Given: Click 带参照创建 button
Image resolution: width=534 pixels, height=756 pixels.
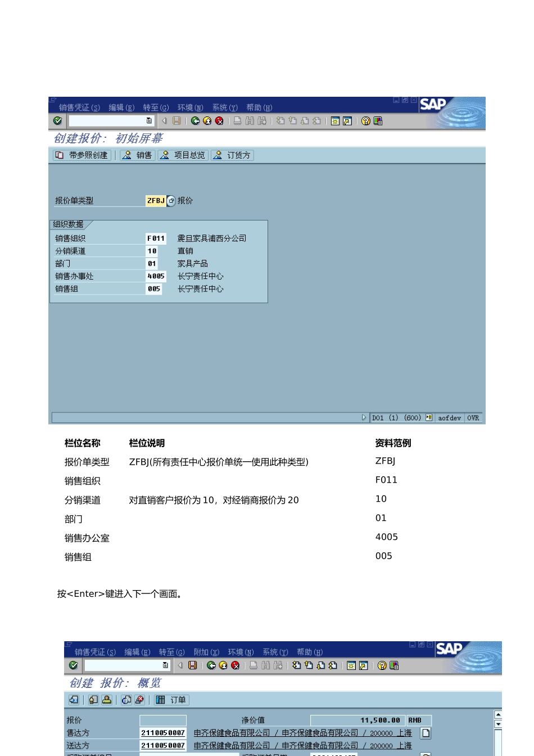Looking at the screenshot, I should tap(82, 155).
